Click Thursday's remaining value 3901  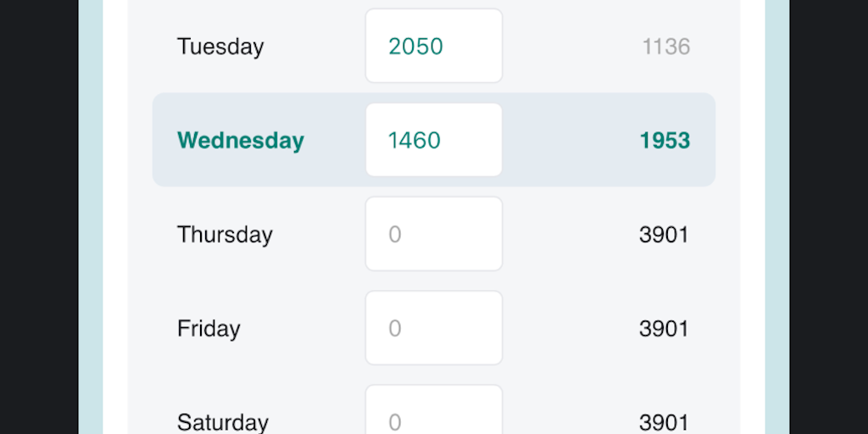coord(664,235)
